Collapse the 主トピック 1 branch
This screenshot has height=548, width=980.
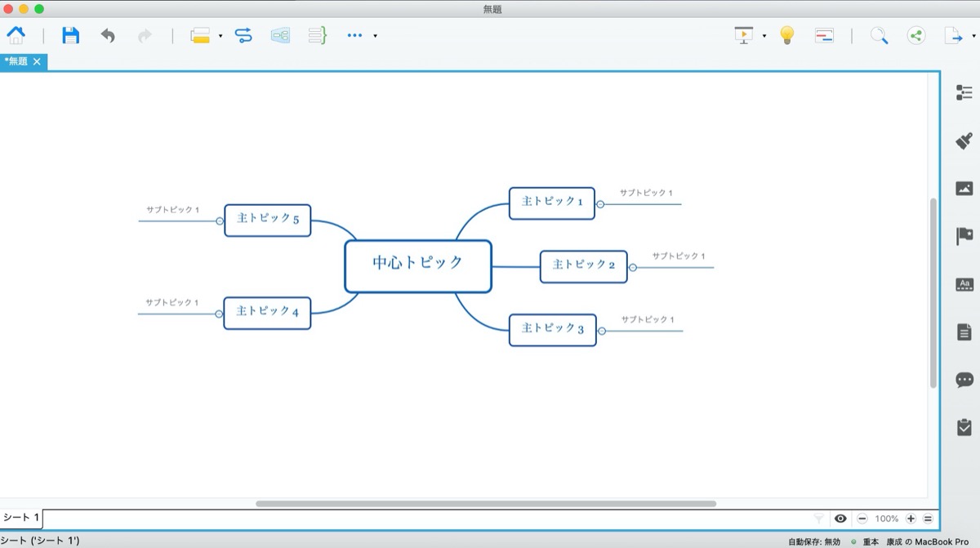click(600, 204)
